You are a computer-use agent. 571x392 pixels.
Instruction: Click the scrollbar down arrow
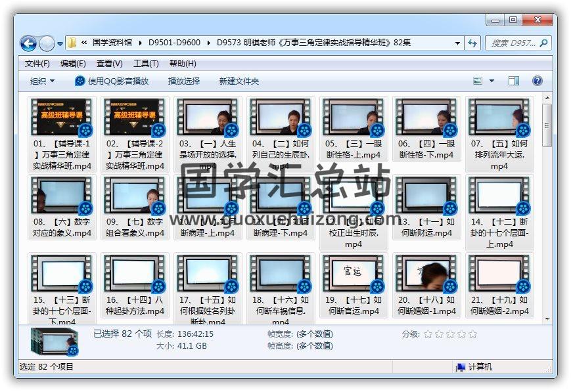coord(547,319)
